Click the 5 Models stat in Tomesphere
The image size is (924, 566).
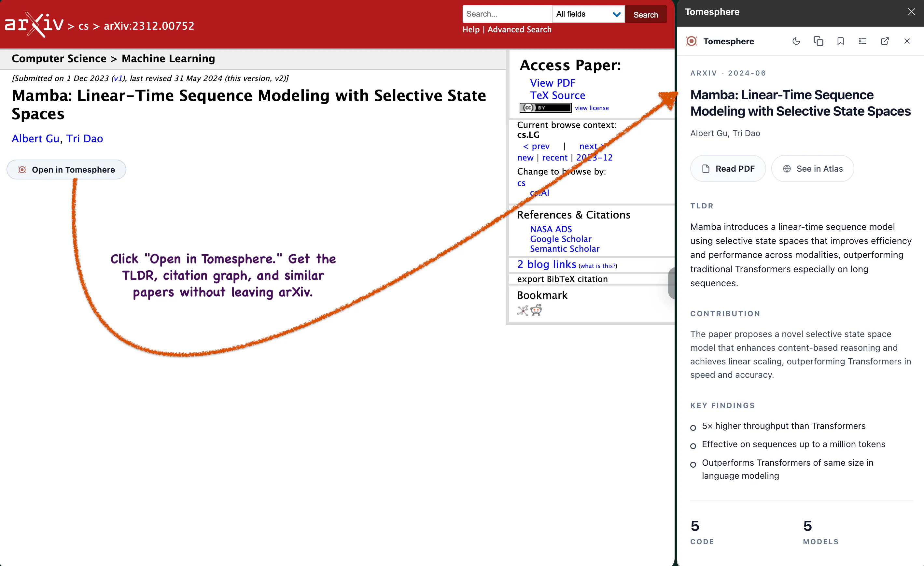click(x=821, y=532)
